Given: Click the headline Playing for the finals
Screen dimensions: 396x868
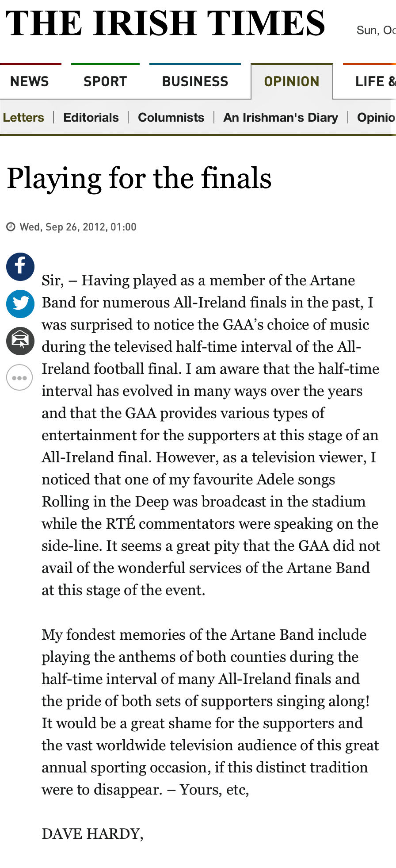Looking at the screenshot, I should click(x=139, y=178).
